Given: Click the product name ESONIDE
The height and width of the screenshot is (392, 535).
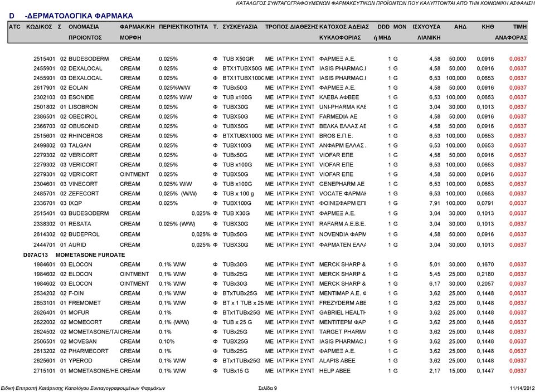Looking at the screenshot, I should [x=81, y=97].
